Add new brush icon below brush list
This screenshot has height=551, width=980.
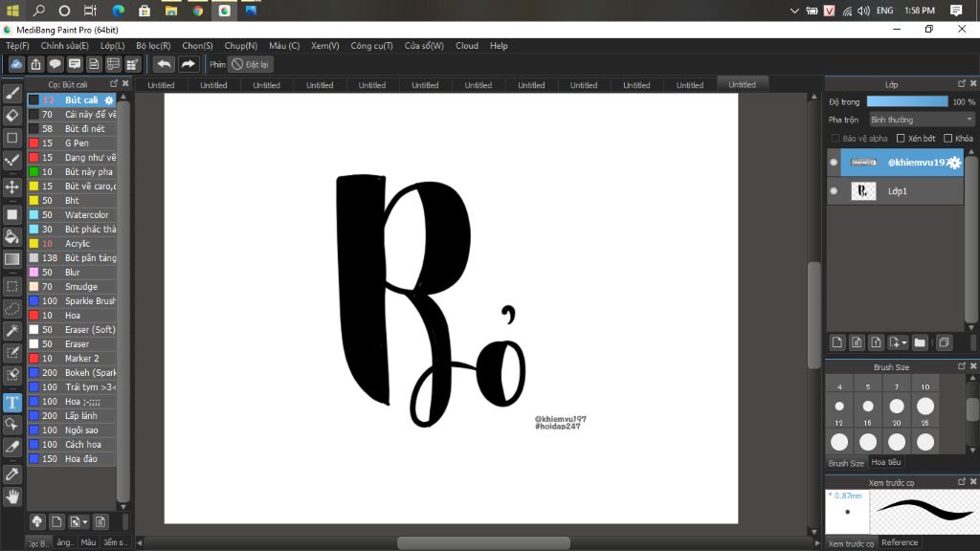[56, 521]
